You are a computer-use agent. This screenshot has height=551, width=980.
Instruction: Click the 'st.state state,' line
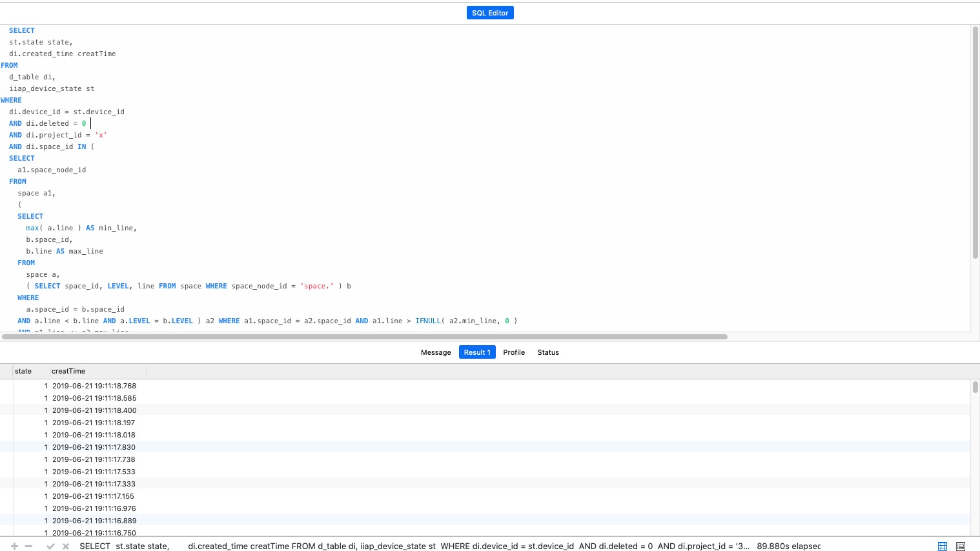coord(41,42)
